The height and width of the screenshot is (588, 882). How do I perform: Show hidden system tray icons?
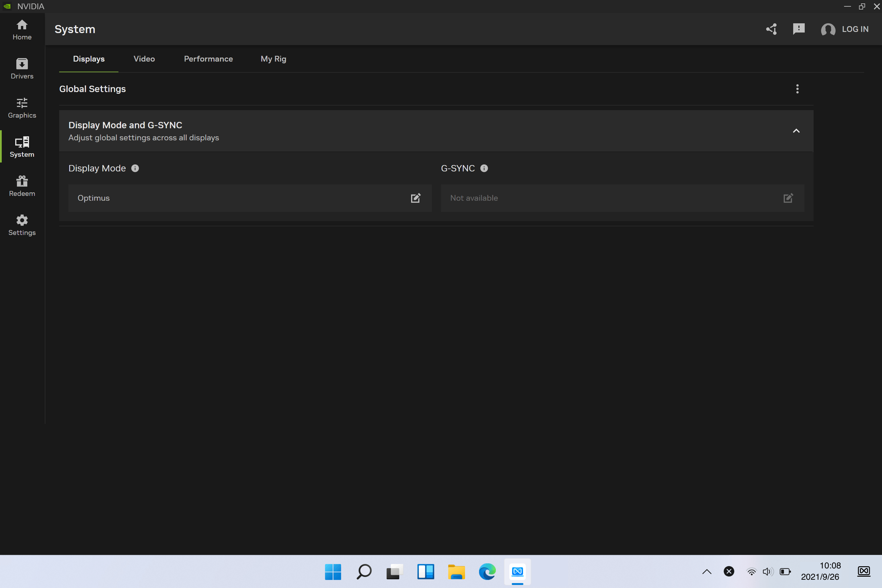tap(707, 571)
